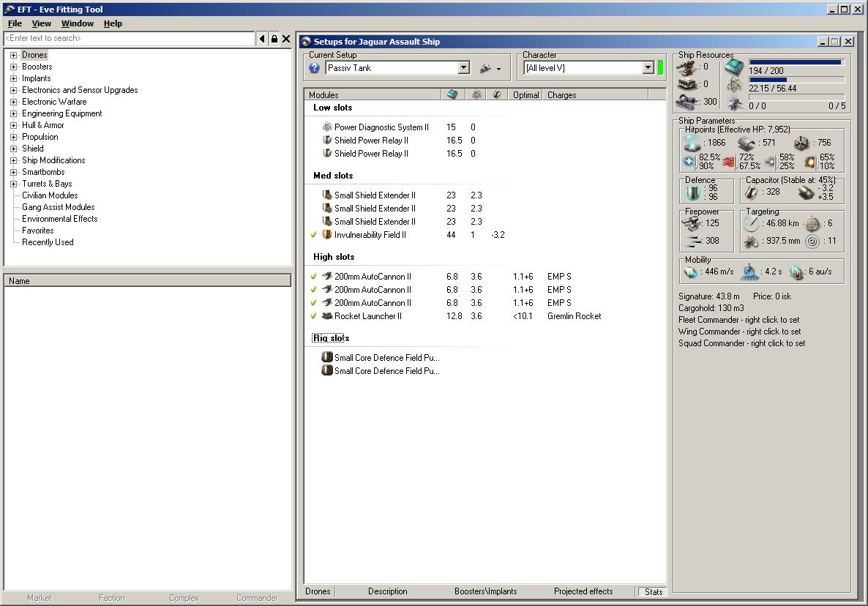The height and width of the screenshot is (606, 868).
Task: Click the drone bandwidth icon next to 0 / 0
Action: tap(735, 103)
